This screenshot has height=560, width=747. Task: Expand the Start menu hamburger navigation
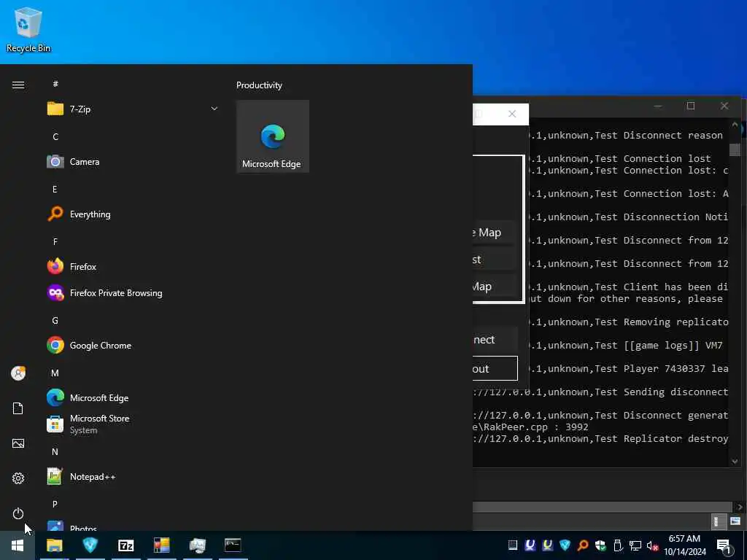(18, 85)
